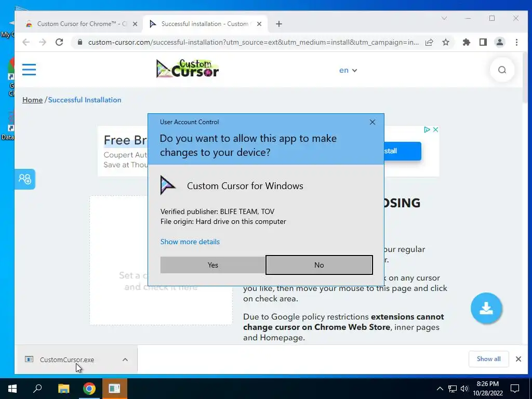Close the downloads bar
The width and height of the screenshot is (532, 399).
[518, 359]
